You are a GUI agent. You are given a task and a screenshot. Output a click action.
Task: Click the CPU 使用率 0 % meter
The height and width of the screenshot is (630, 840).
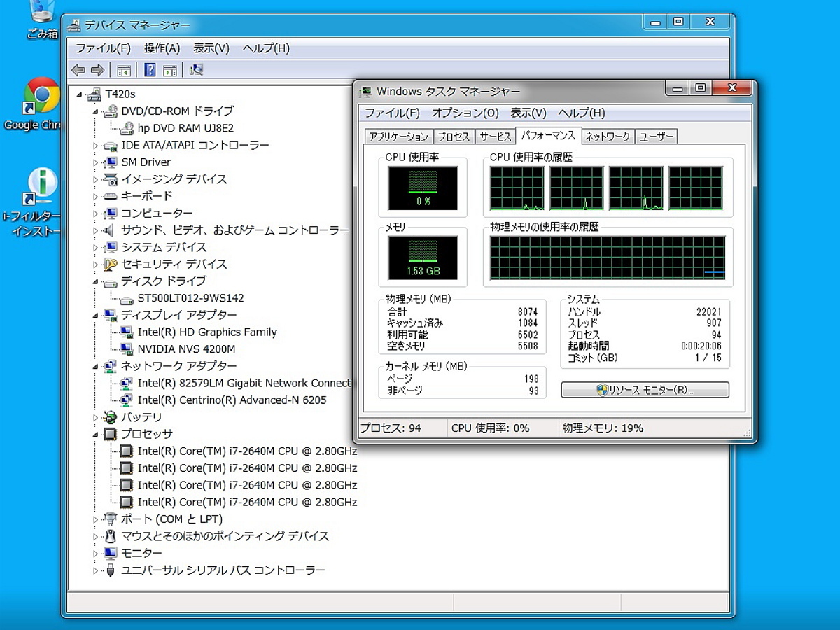[423, 188]
